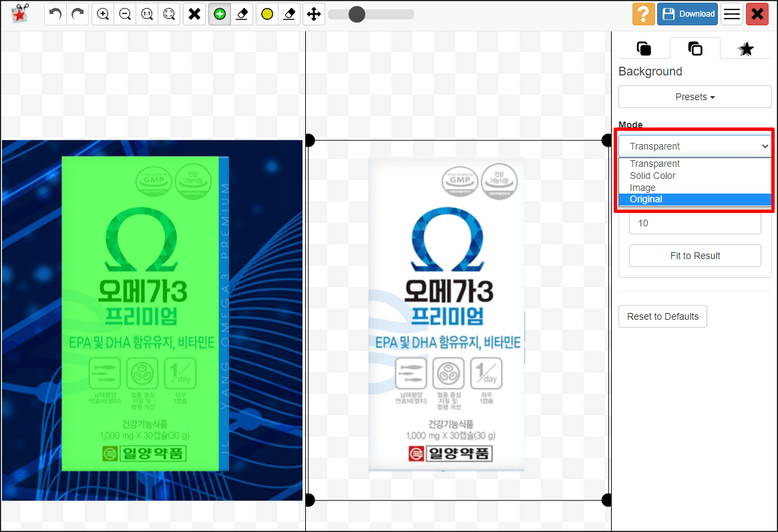Click the bottom-right crop handle on result

tap(607, 500)
